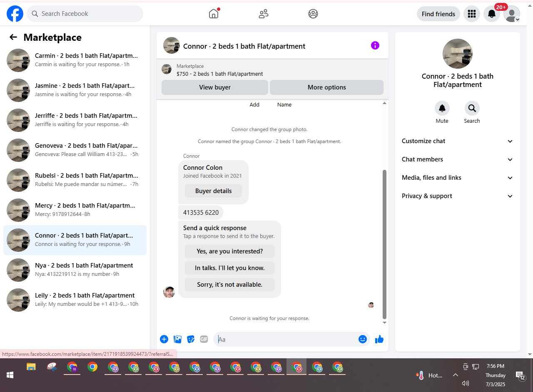The image size is (533, 392).
Task: Click the More options button
Action: [x=327, y=87]
